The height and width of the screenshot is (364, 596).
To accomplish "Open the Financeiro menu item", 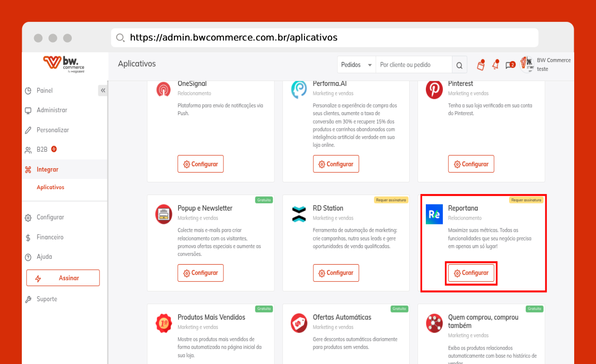I will tap(50, 237).
